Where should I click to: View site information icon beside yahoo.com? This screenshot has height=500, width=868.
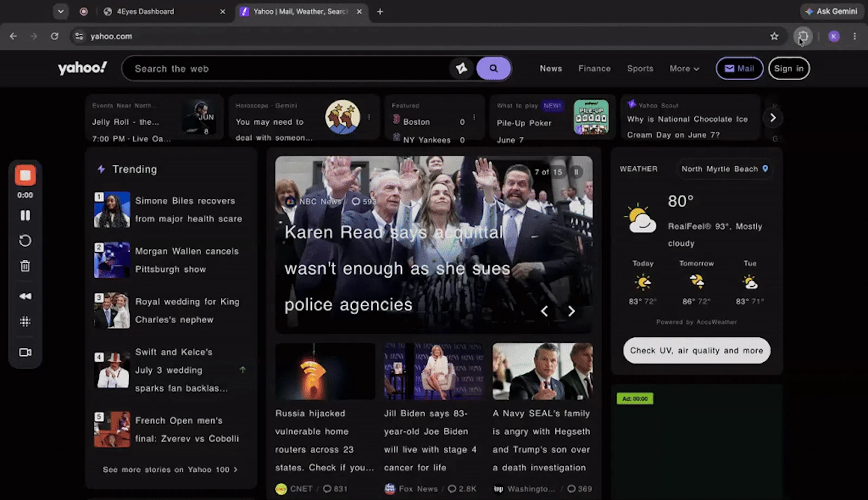(79, 36)
